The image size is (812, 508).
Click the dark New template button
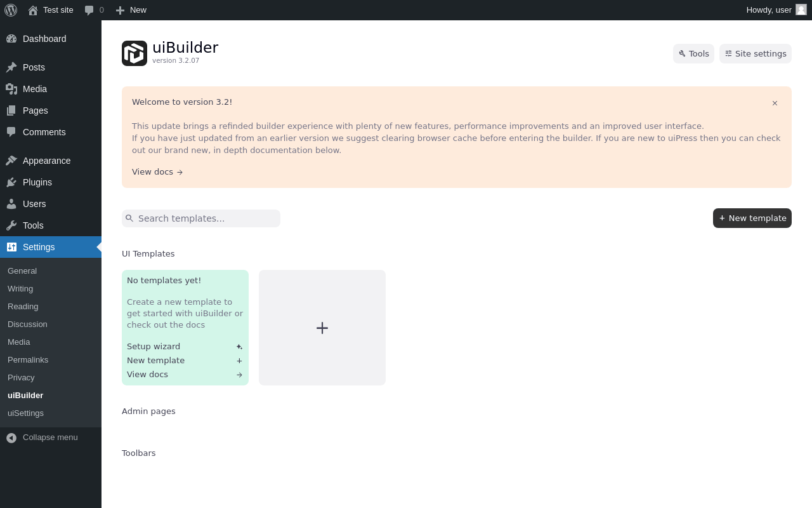(x=752, y=218)
